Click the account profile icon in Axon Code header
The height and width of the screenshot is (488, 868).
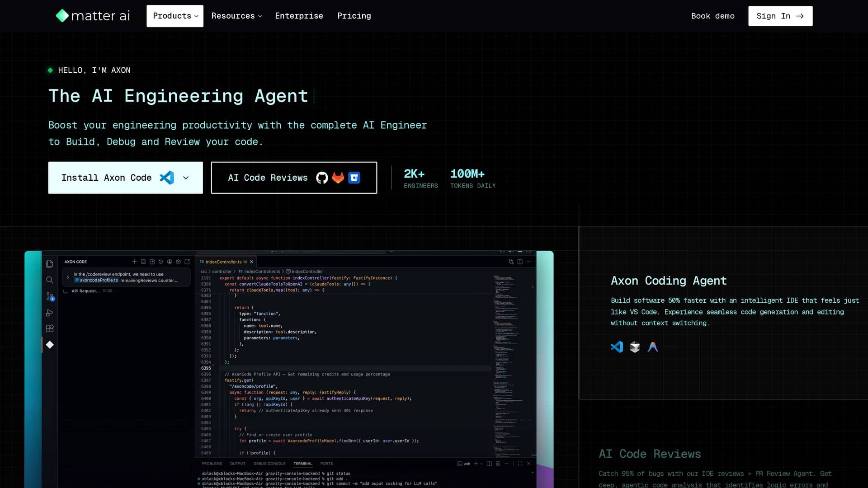[x=170, y=262]
